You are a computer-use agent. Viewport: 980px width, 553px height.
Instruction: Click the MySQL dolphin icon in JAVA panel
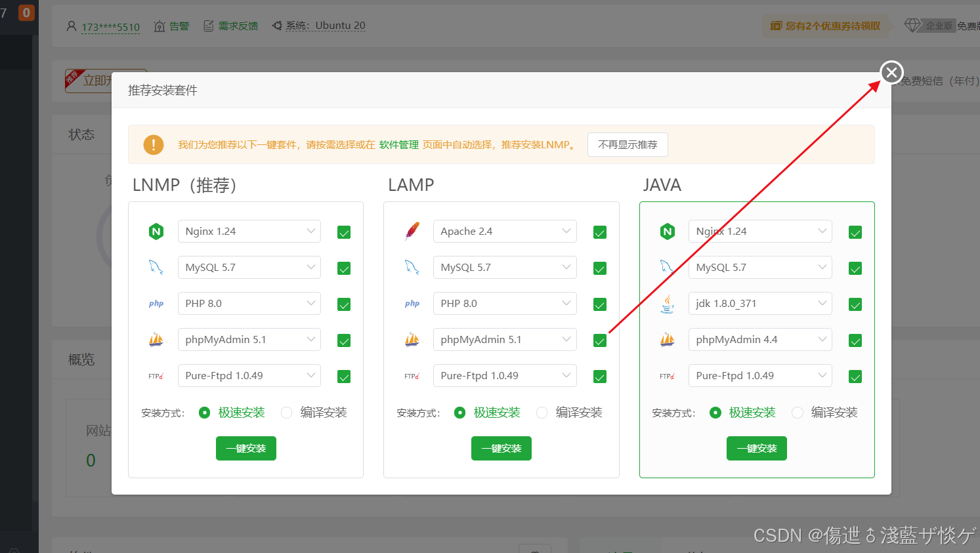pos(668,268)
